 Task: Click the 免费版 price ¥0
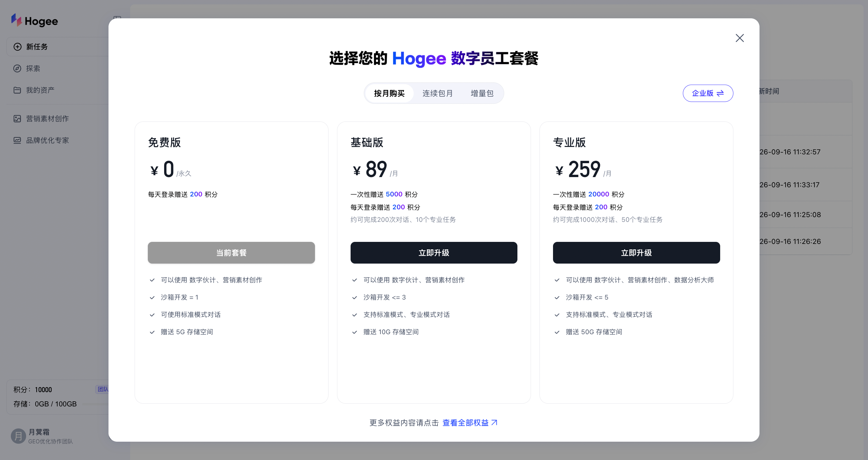[x=162, y=169]
